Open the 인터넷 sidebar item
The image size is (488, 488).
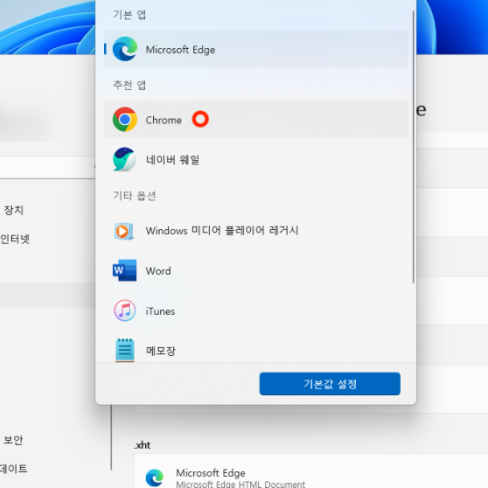click(x=15, y=239)
